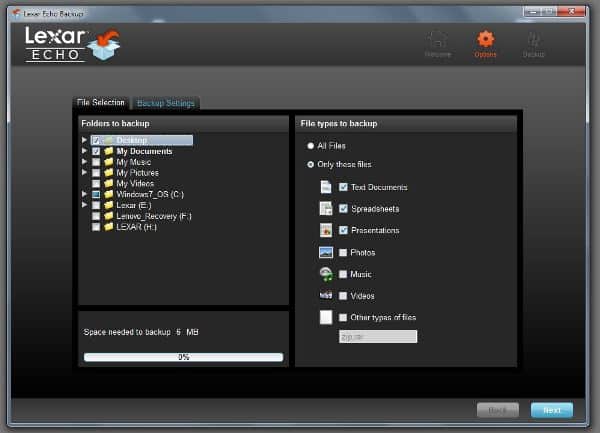The image size is (600, 433).
Task: Click the Folders to backup heading
Action: [116, 123]
